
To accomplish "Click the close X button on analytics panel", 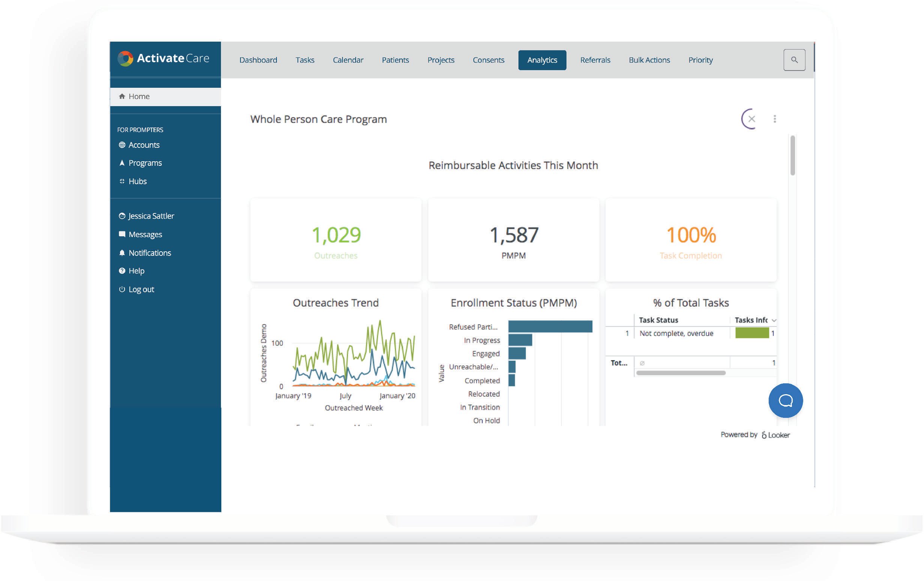I will [751, 119].
